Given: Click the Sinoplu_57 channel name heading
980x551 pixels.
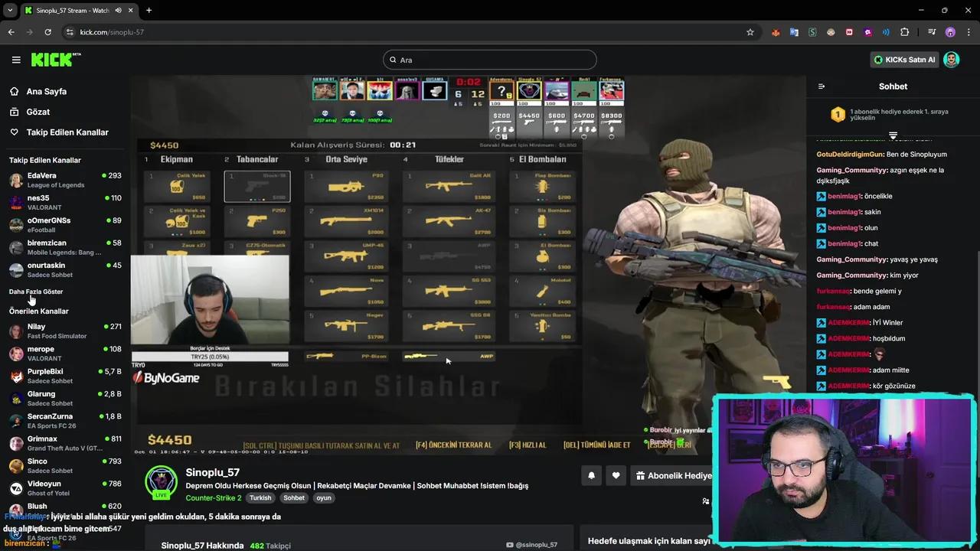Looking at the screenshot, I should [213, 472].
